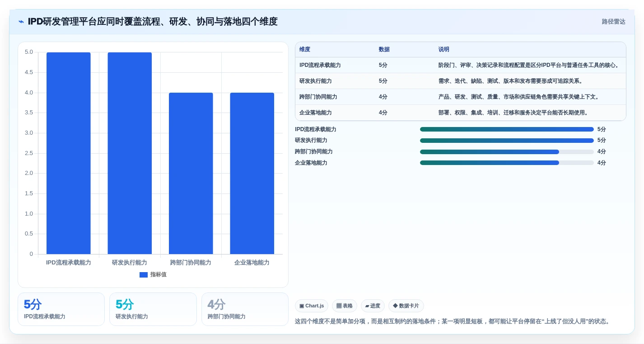
Task: Click the 跨部门协同能力 bar in chart
Action: point(191,174)
